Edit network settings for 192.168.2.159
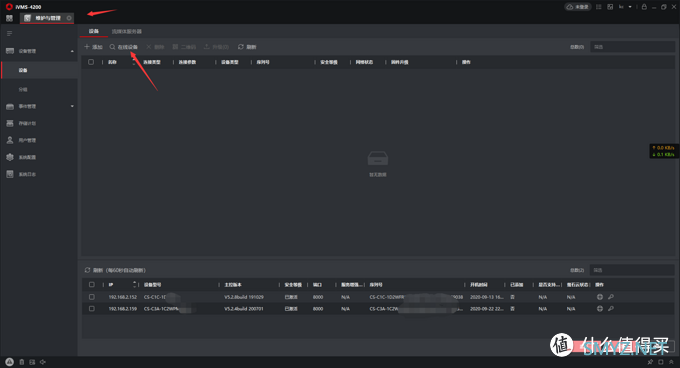The height and width of the screenshot is (368, 680). coord(600,309)
